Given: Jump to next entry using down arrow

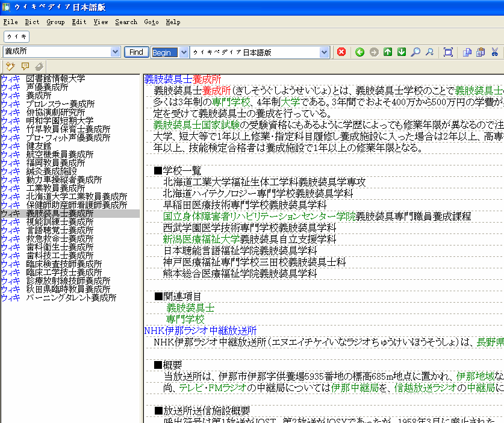Looking at the screenshot, I should pyautogui.click(x=402, y=52).
